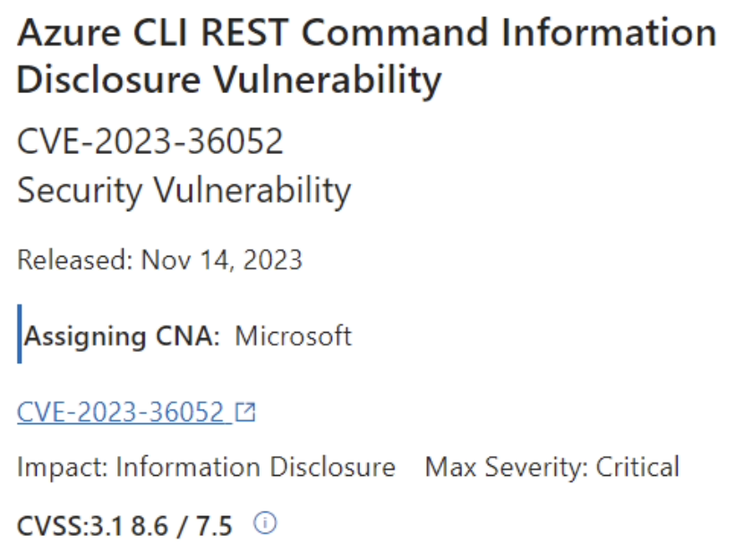
Task: Click the 'Released: Nov 14, 2023' date
Action: (x=159, y=260)
